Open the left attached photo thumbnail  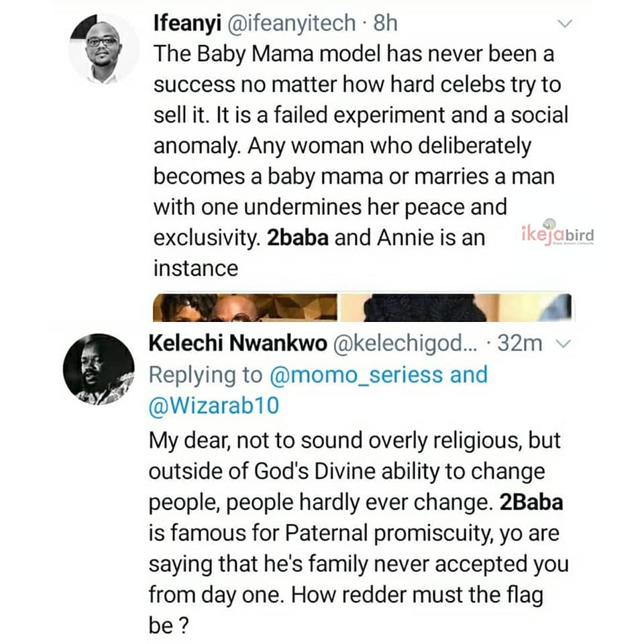(x=244, y=307)
